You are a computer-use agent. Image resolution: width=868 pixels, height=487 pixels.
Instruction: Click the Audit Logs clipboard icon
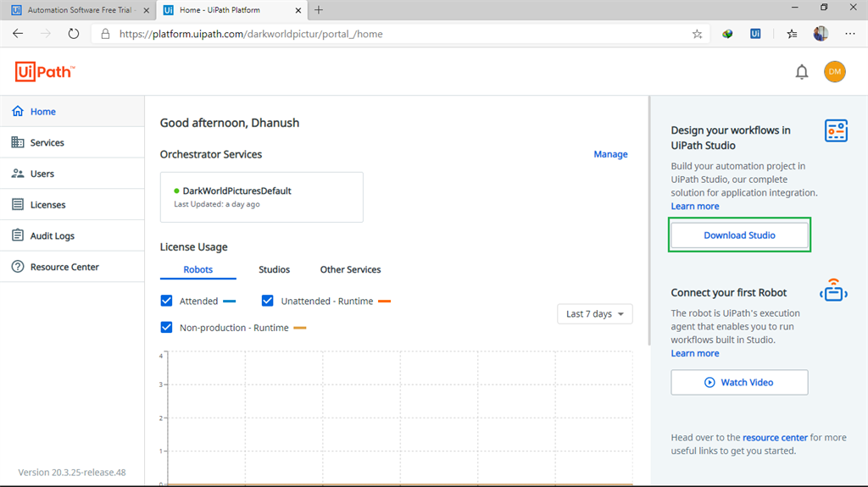click(18, 235)
